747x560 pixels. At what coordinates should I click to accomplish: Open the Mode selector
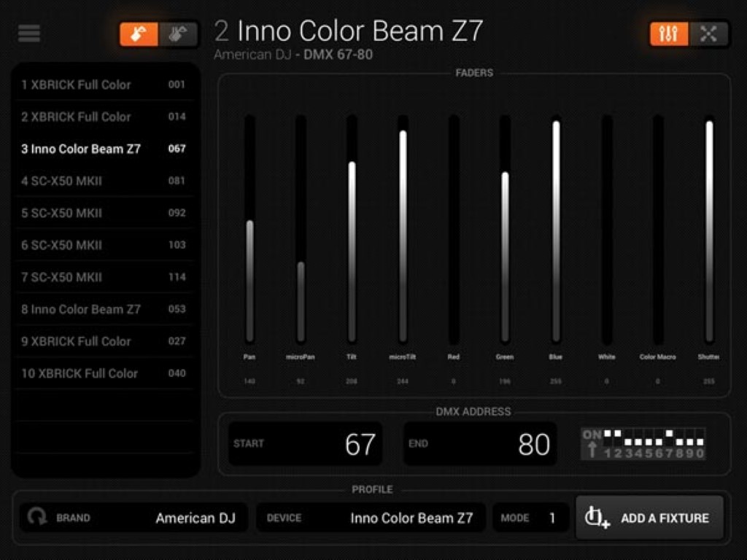click(530, 518)
